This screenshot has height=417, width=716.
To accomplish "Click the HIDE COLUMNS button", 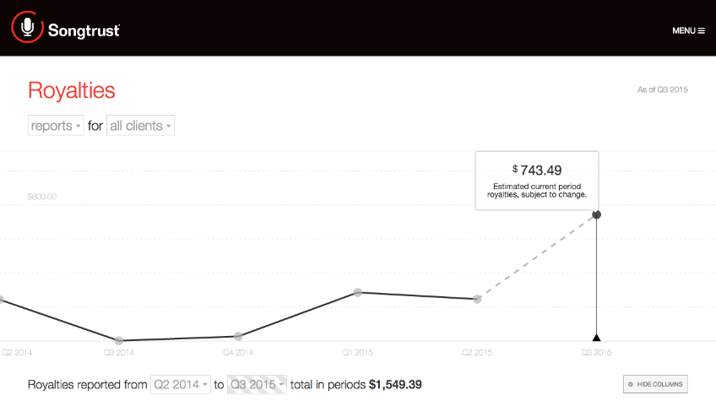I will (x=655, y=384).
